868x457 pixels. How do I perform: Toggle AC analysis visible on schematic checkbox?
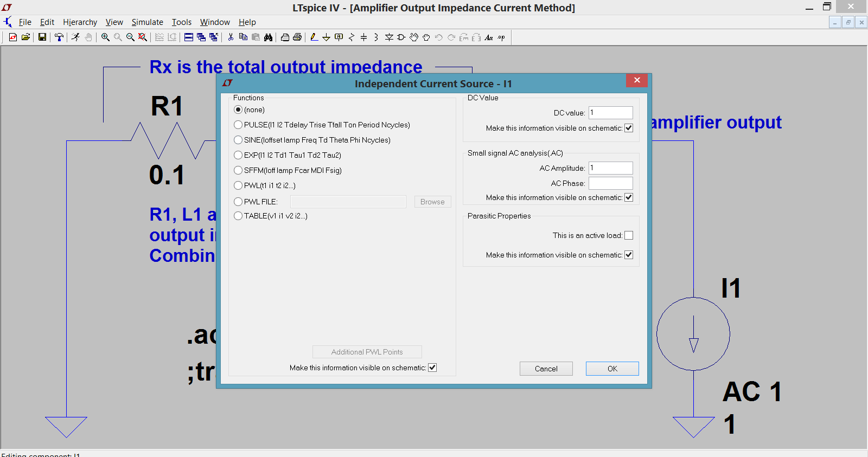(629, 197)
